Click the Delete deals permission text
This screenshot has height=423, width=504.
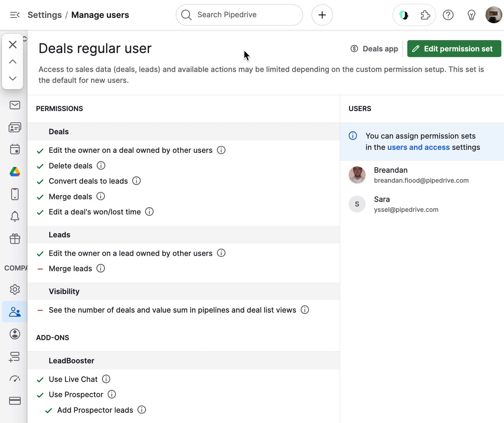click(71, 166)
